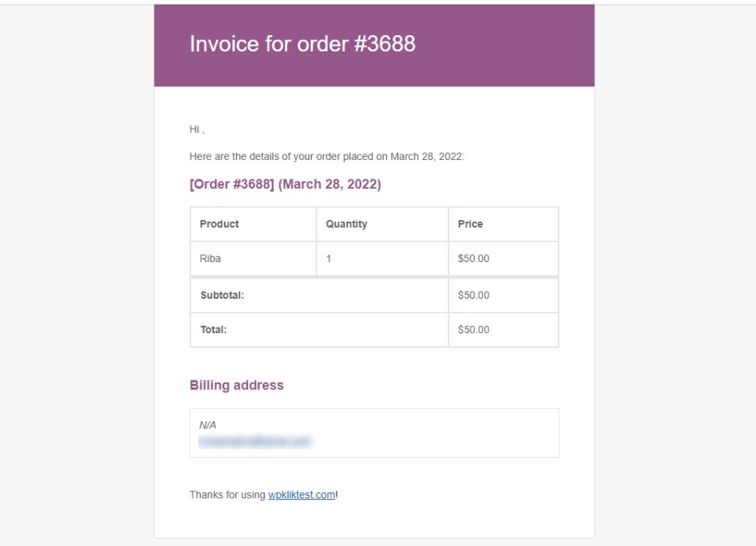Click the Total: label
The width and height of the screenshot is (756, 546).
pos(214,330)
